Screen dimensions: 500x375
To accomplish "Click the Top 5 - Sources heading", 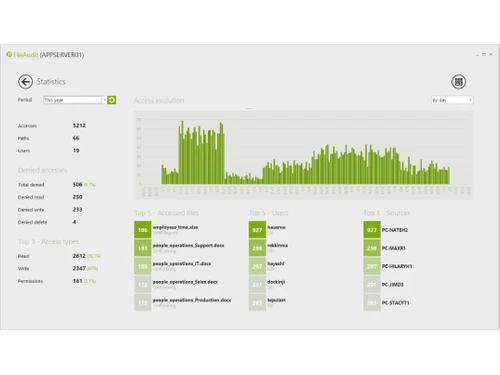I will 387,213.
